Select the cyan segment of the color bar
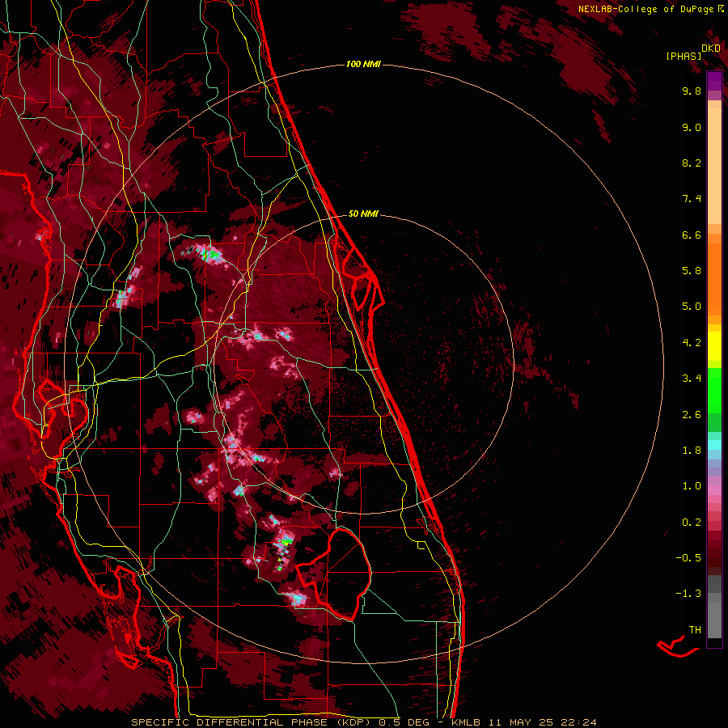Image resolution: width=728 pixels, height=728 pixels. coord(714,445)
